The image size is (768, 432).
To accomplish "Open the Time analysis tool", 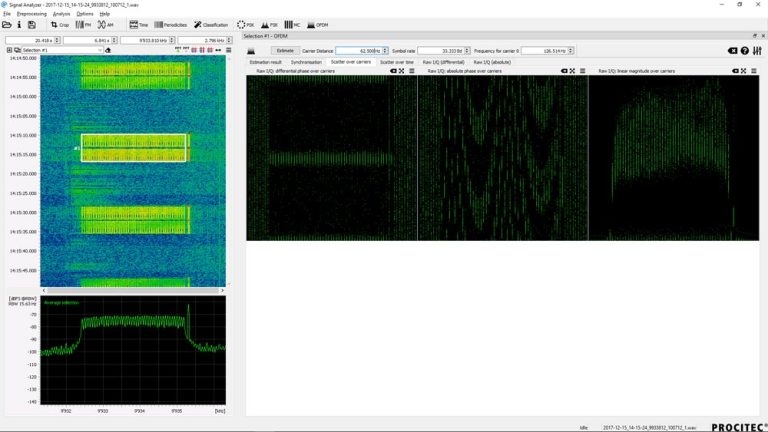I will click(139, 24).
